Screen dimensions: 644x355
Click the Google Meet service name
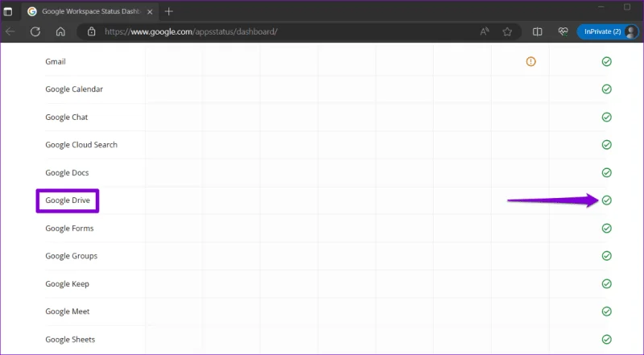coord(68,312)
